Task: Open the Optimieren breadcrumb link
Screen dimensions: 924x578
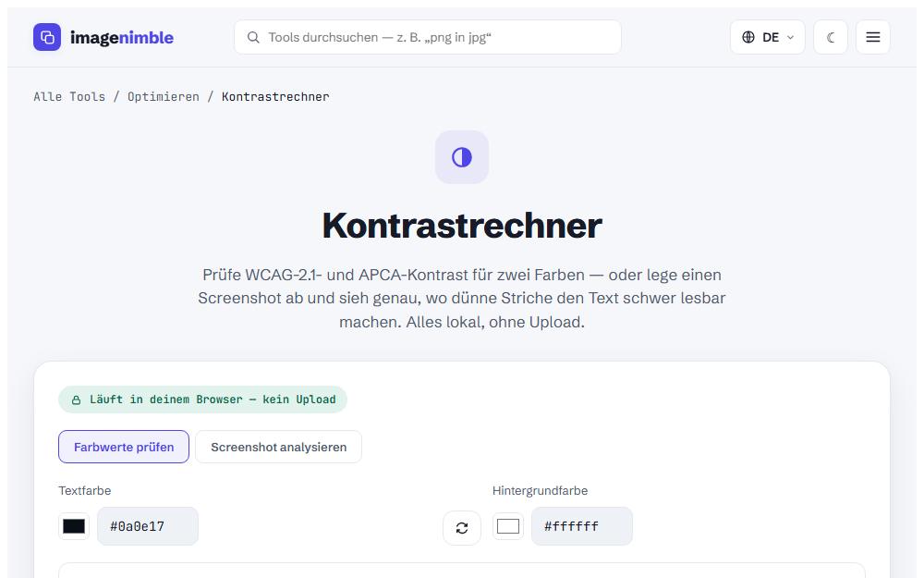Action: pyautogui.click(x=164, y=97)
